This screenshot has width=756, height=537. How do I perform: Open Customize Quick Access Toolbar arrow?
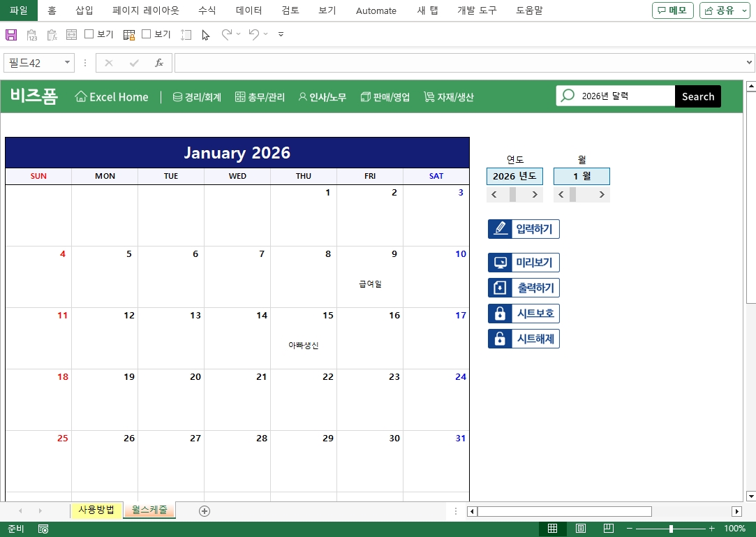281,34
